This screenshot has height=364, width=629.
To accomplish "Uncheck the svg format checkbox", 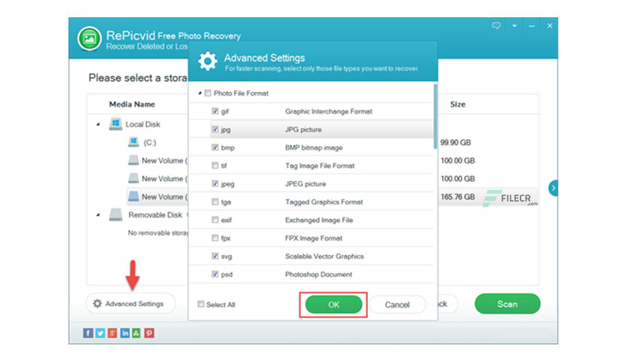I will click(215, 256).
